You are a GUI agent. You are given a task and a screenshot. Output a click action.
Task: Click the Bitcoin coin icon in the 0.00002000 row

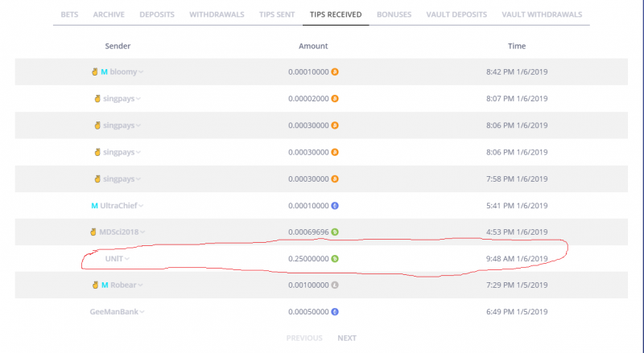tap(335, 99)
